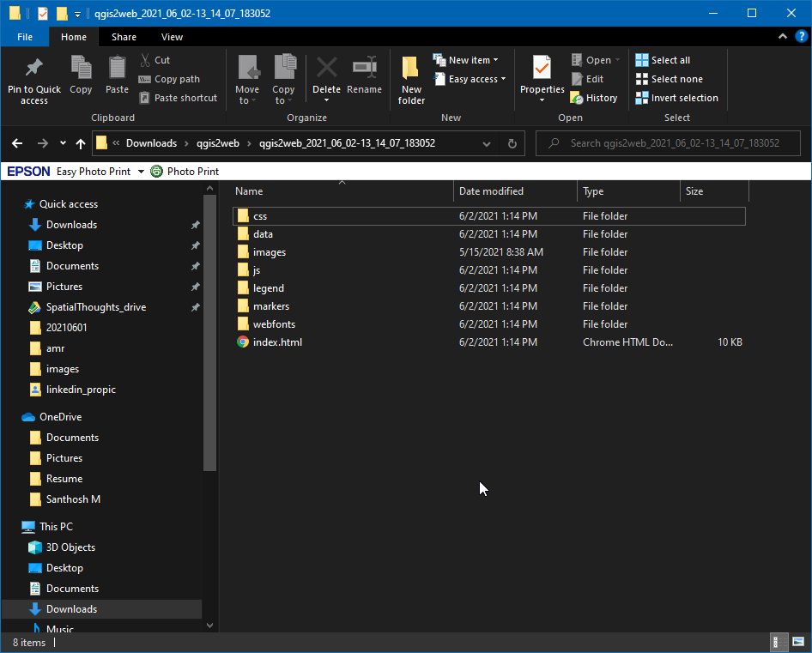This screenshot has height=653, width=812.
Task: Open Properties of the selected item
Action: [x=542, y=69]
